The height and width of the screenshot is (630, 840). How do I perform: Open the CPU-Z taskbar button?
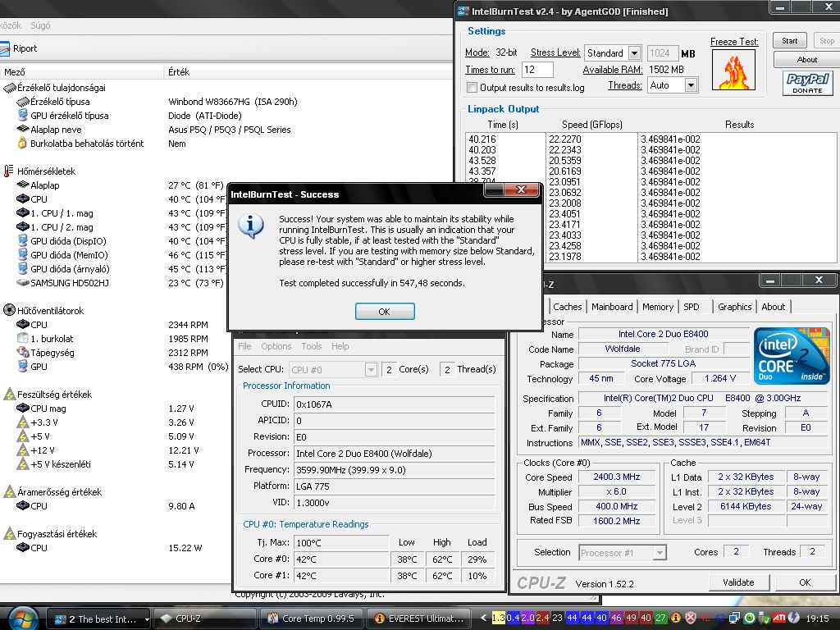204,619
